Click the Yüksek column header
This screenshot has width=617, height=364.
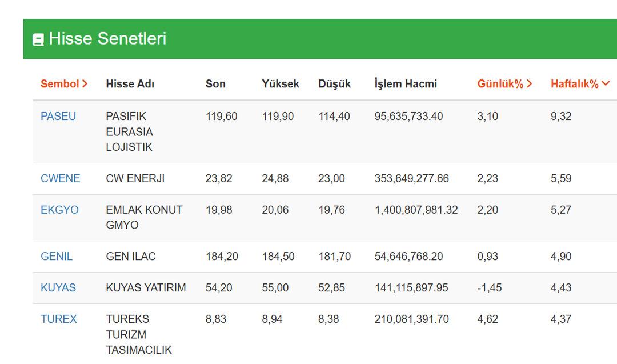281,84
